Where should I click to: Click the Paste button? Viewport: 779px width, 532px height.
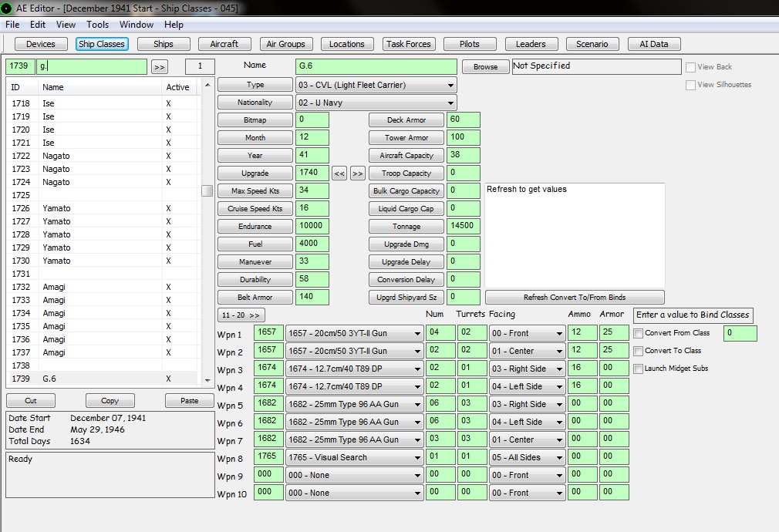pyautogui.click(x=189, y=401)
